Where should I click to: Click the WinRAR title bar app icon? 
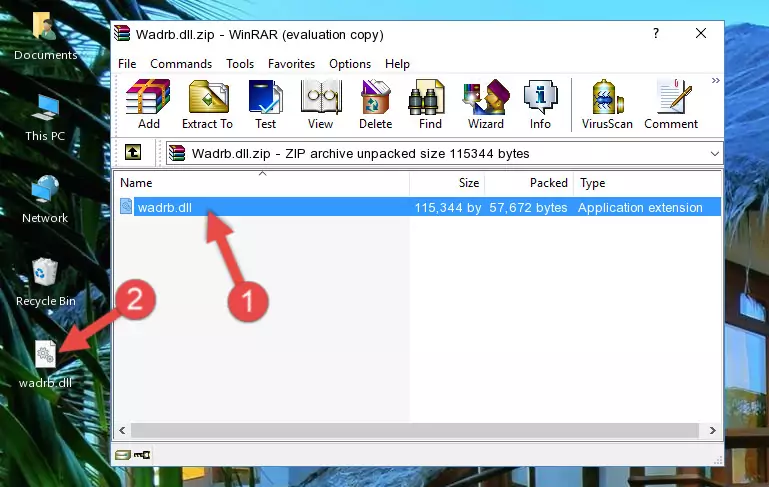tap(122, 34)
